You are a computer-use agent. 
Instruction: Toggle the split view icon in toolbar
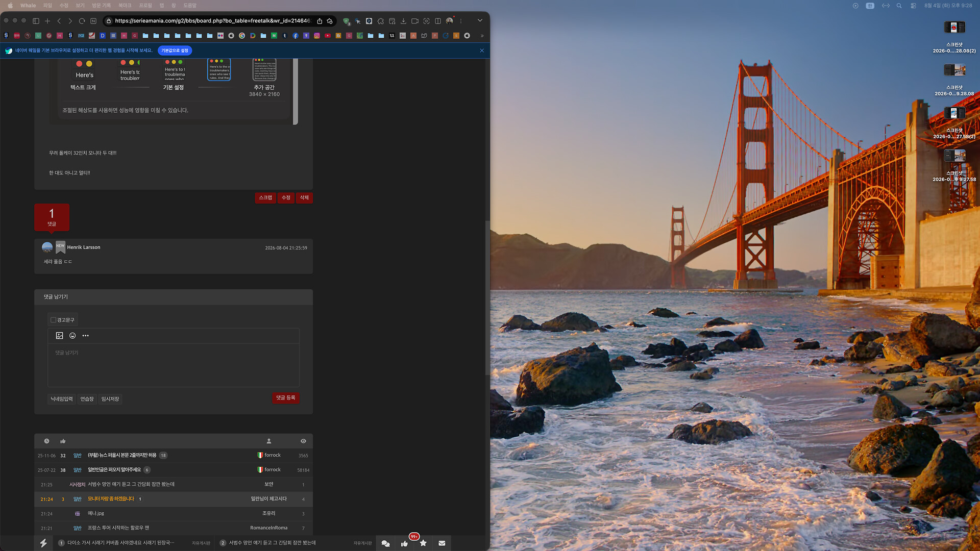[x=438, y=21]
